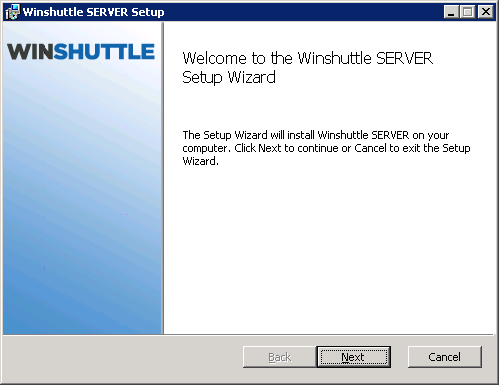Click the Winshuttle SERVER Setup title text
Image resolution: width=499 pixels, height=385 pixels.
(94, 12)
